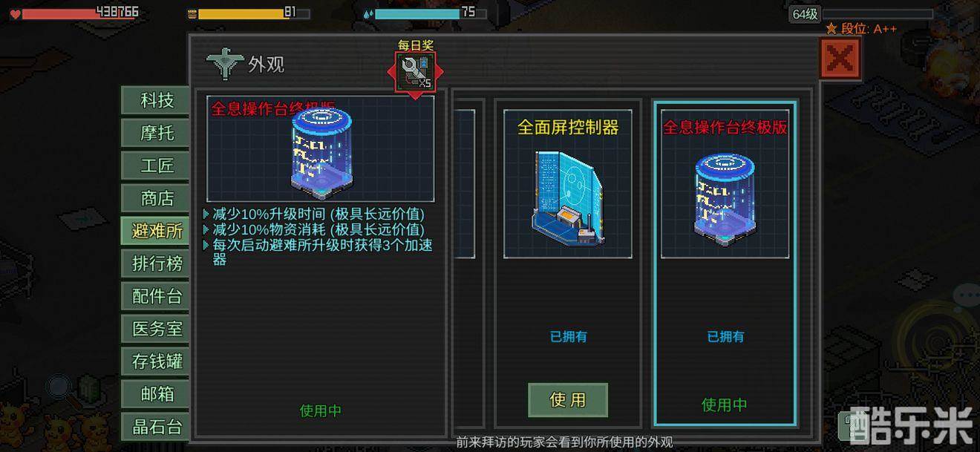The height and width of the screenshot is (452, 980).
Task: Click the red heart health icon
Action: tap(15, 13)
